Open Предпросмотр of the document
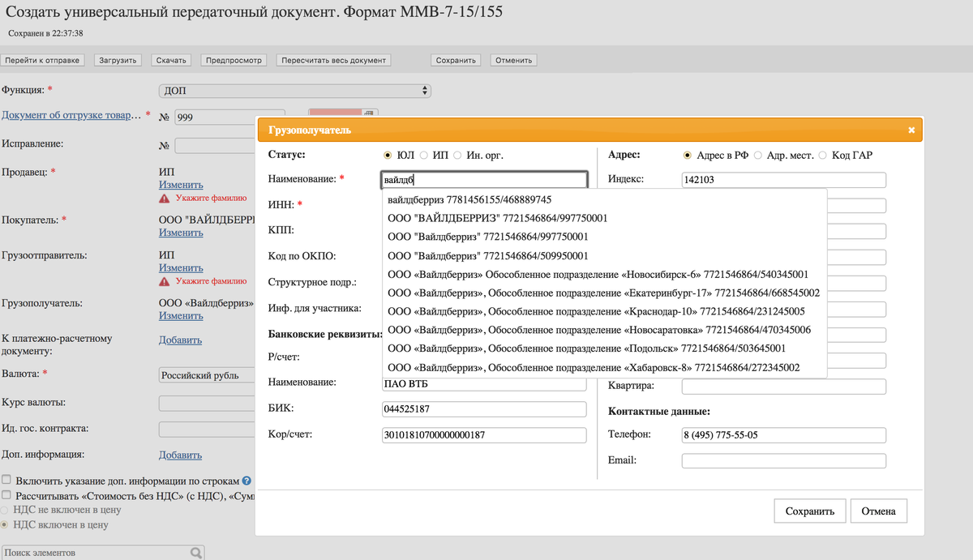973x560 pixels. 234,60
